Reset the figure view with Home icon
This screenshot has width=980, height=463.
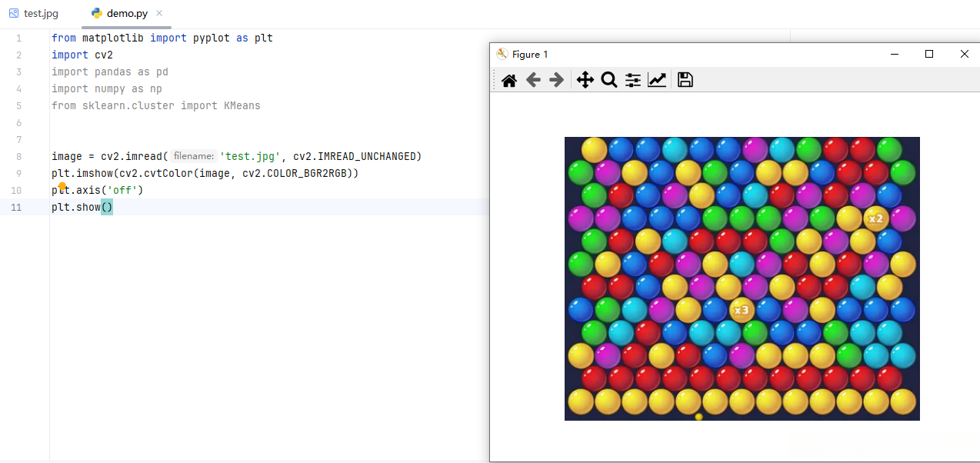(508, 80)
